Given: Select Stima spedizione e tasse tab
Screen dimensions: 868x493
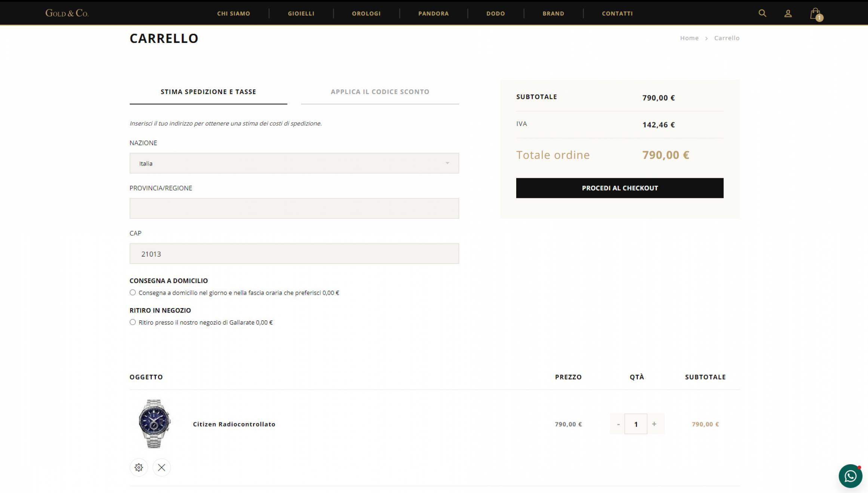Looking at the screenshot, I should (208, 92).
